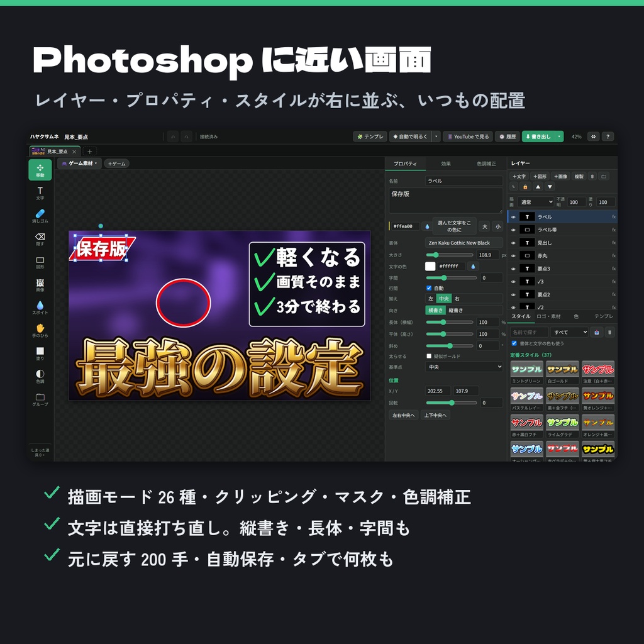The width and height of the screenshot is (644, 644).
Task: Click the 左右中央へ button
Action: (403, 415)
